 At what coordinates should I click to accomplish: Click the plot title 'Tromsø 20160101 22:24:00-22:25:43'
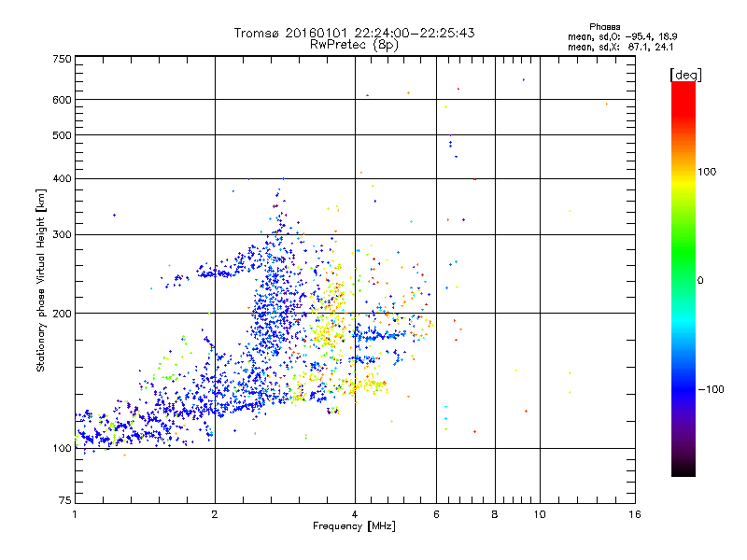click(x=355, y=33)
